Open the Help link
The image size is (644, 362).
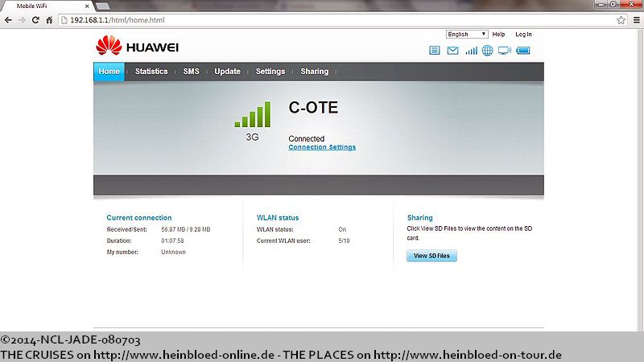click(x=498, y=35)
